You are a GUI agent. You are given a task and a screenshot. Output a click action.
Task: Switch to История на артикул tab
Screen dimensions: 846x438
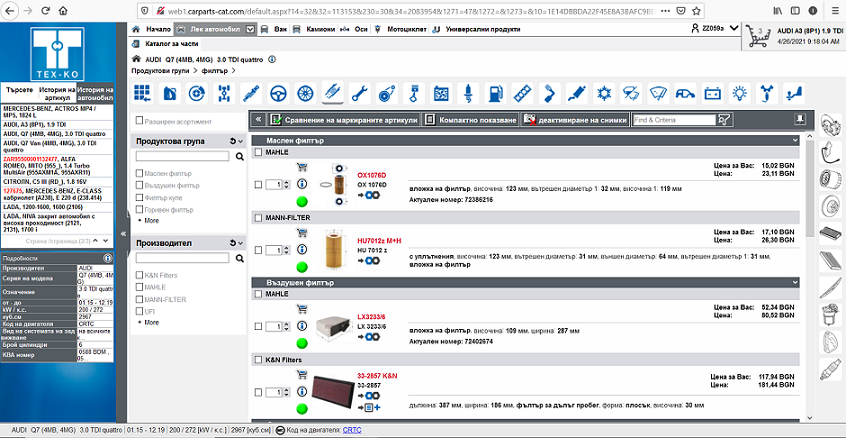click(57, 93)
